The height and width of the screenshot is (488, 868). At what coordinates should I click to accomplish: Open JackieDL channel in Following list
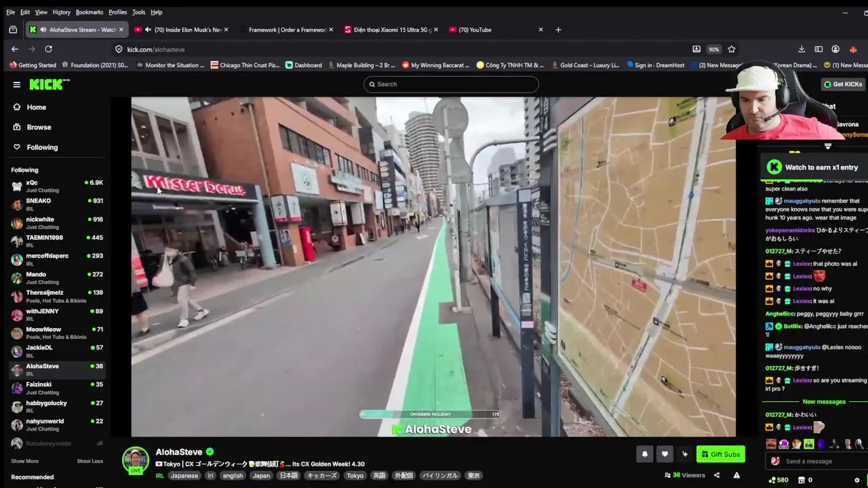click(57, 350)
